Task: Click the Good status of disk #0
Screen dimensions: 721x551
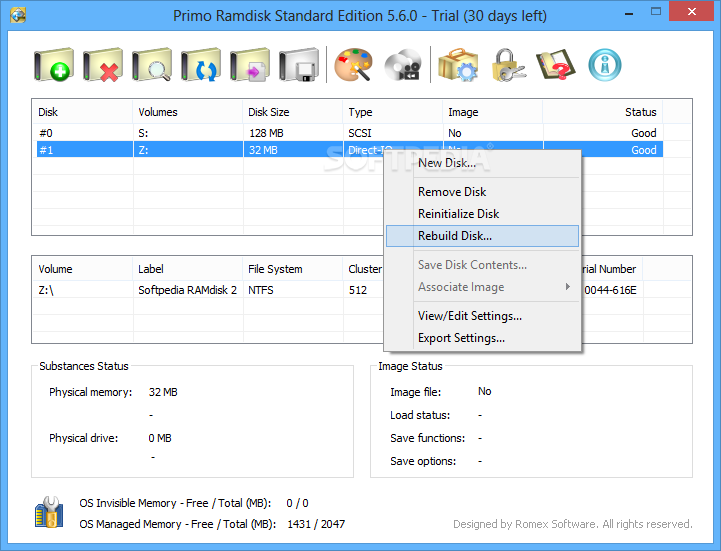Action: coord(644,133)
